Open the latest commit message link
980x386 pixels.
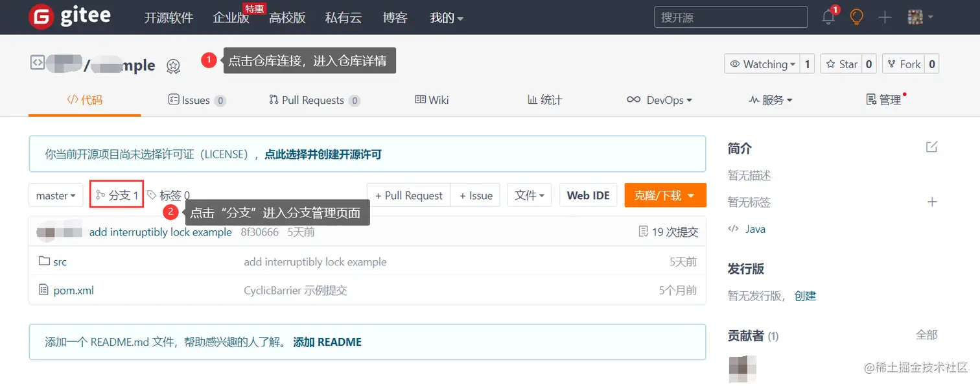(x=161, y=232)
